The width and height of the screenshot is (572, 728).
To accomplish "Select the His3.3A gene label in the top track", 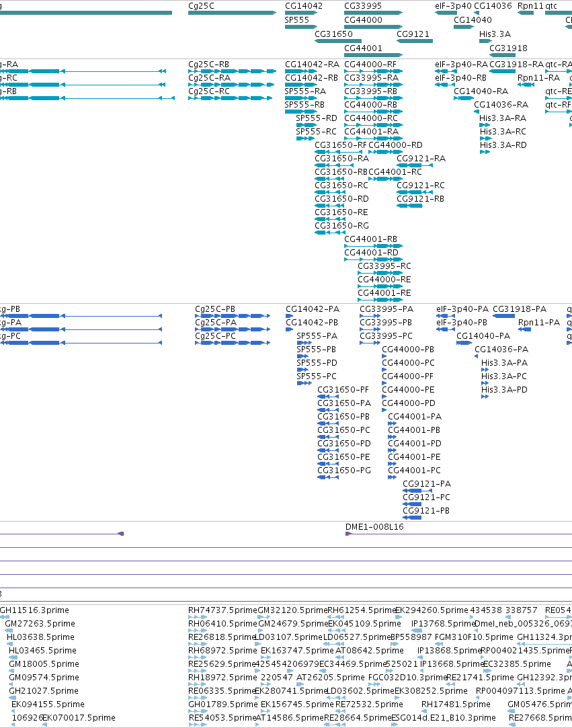I will point(495,34).
